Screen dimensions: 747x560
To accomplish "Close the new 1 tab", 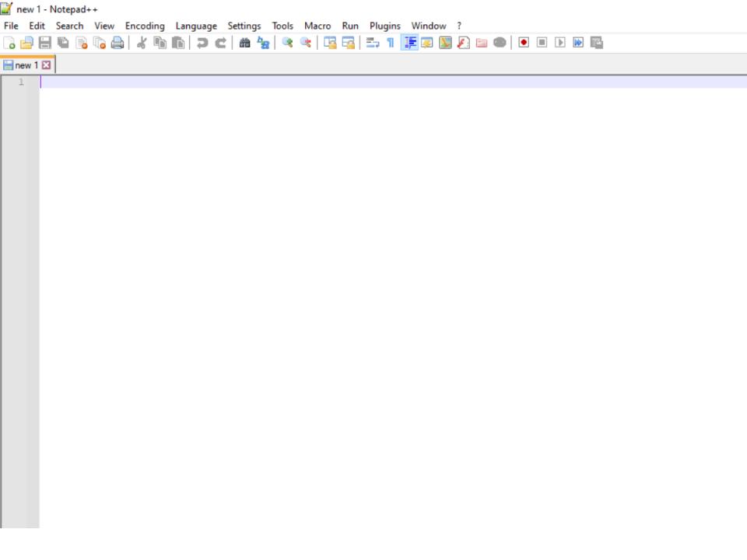I will [46, 65].
